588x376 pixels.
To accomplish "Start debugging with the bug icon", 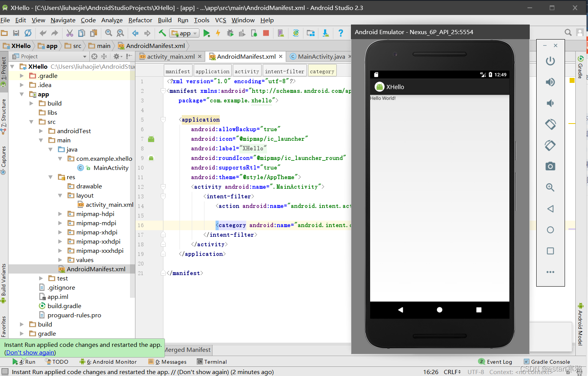I will pos(230,33).
